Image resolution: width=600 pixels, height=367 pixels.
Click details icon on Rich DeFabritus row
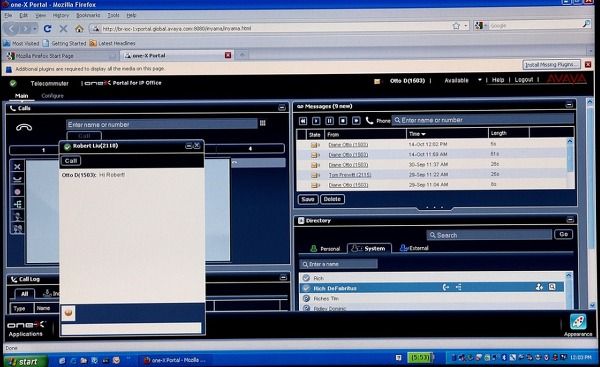pos(552,287)
